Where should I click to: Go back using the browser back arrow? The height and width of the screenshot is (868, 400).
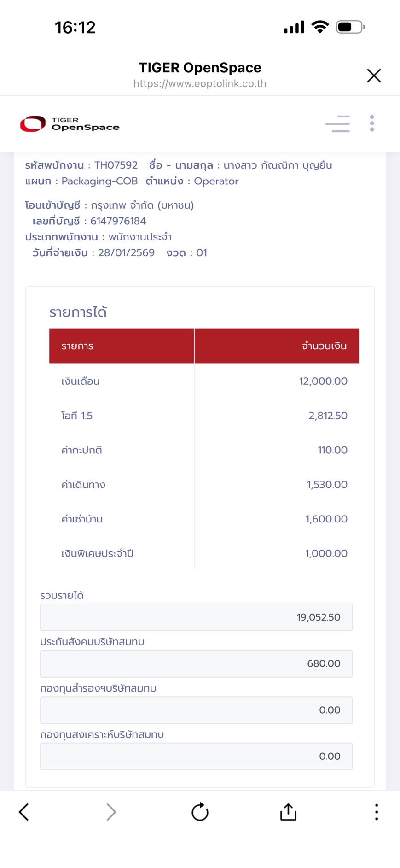[24, 812]
